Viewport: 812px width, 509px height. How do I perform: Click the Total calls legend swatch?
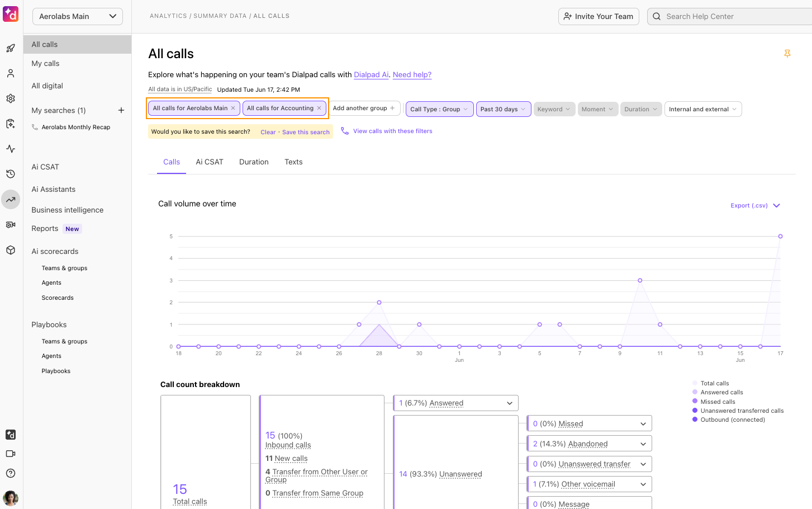695,383
